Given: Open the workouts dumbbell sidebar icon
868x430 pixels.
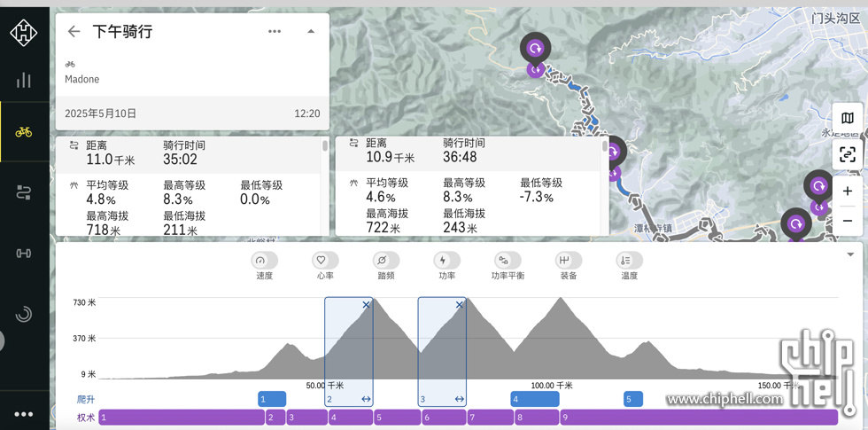Looking at the screenshot, I should pos(24,254).
